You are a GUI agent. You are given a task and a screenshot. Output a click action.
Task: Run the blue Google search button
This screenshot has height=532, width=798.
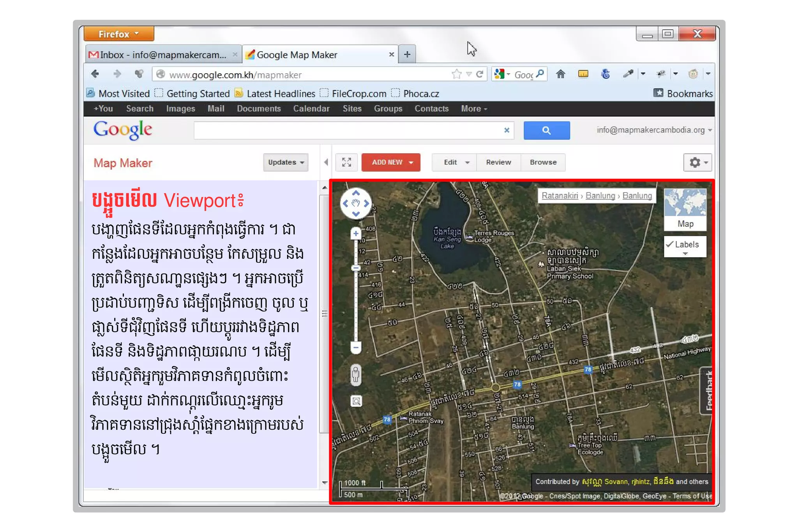(x=546, y=130)
